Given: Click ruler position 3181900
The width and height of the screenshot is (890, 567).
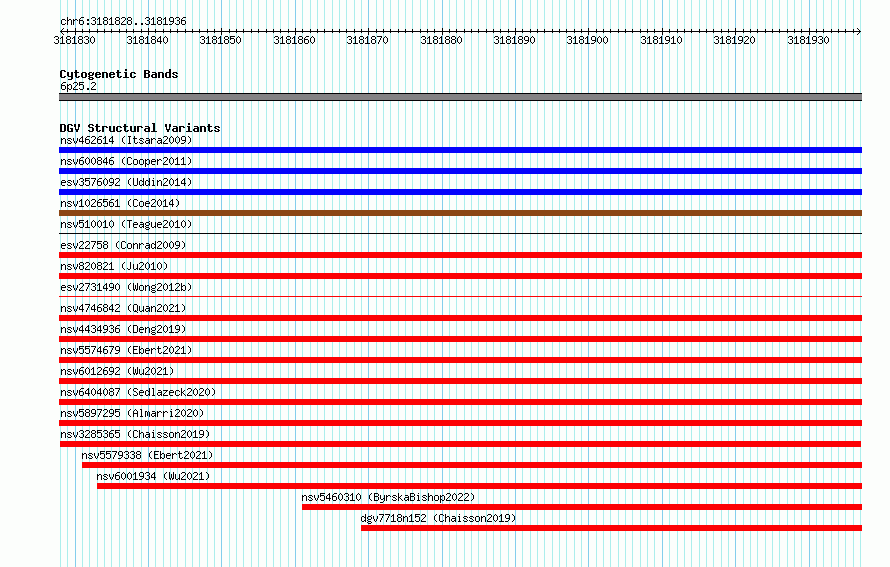Looking at the screenshot, I should coord(587,40).
